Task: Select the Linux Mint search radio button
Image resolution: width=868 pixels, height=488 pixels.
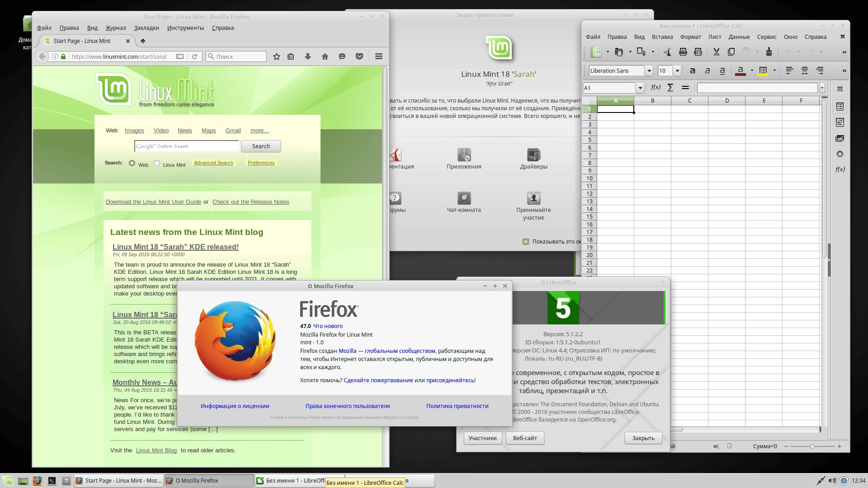Action: coord(157,163)
